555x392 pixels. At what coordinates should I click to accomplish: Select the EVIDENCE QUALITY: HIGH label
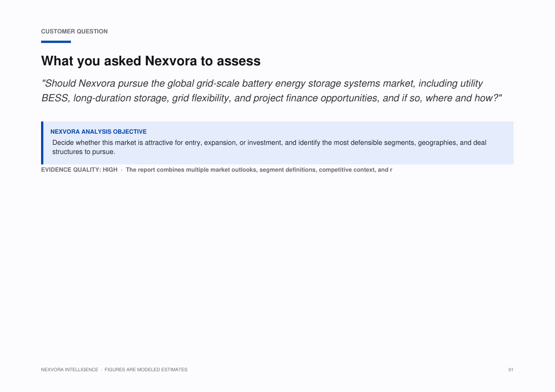pyautogui.click(x=79, y=170)
